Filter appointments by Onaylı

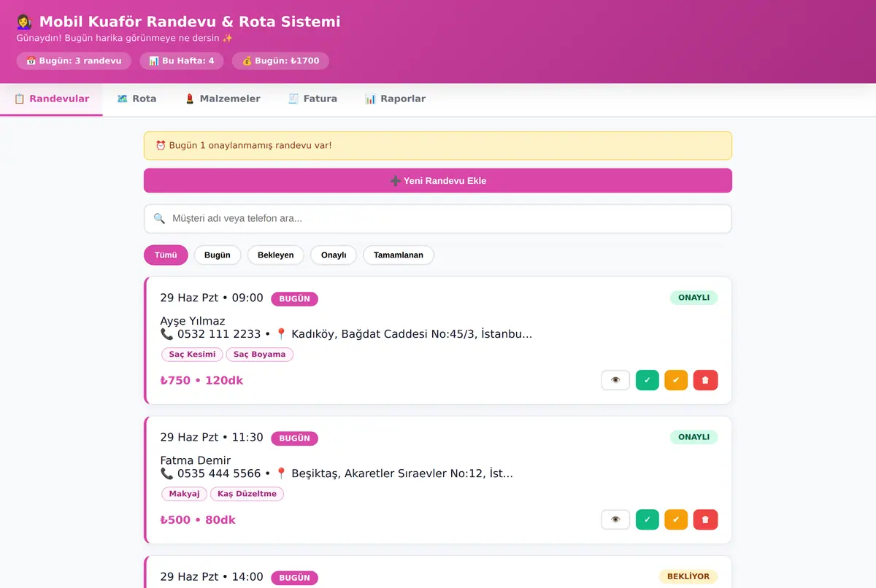(x=334, y=255)
